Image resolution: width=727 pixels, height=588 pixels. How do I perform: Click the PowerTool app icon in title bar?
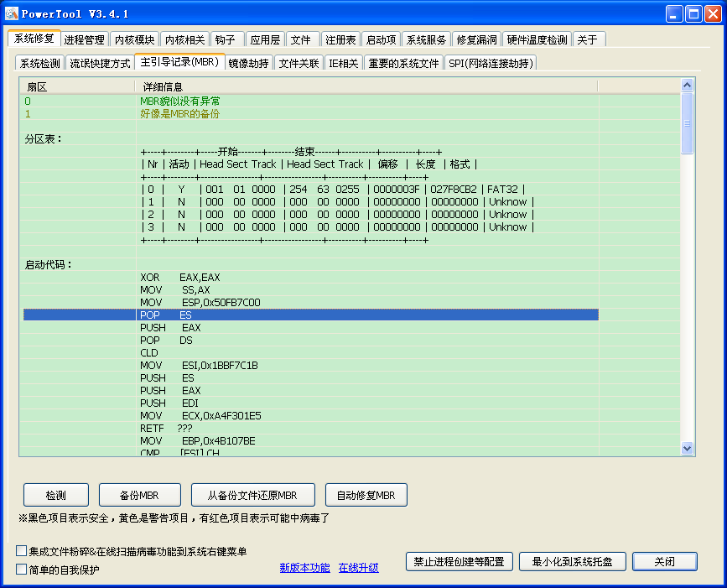click(x=12, y=14)
